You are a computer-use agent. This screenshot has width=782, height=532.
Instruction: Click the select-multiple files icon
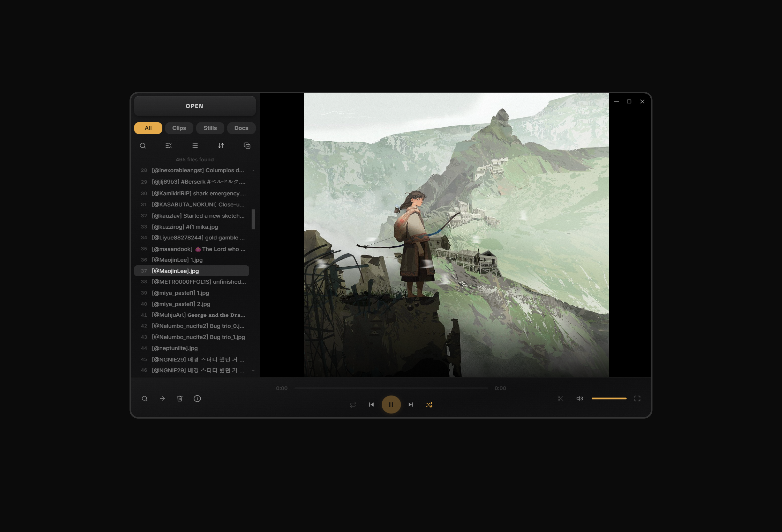point(247,146)
